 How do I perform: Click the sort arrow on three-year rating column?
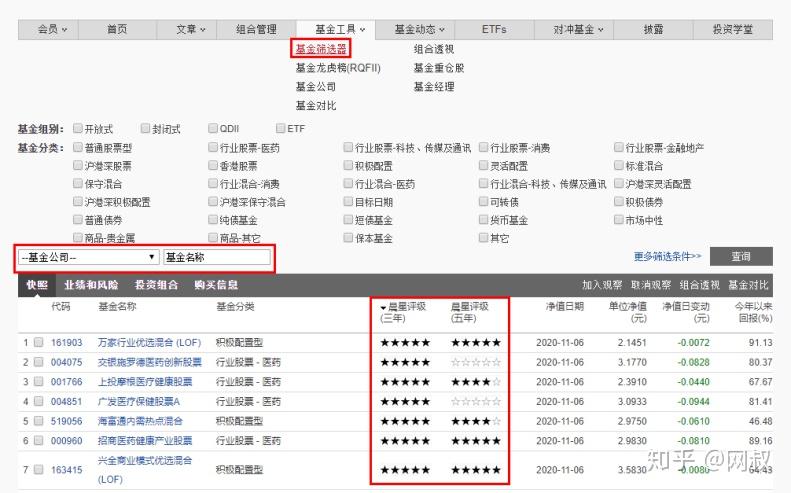[384, 306]
